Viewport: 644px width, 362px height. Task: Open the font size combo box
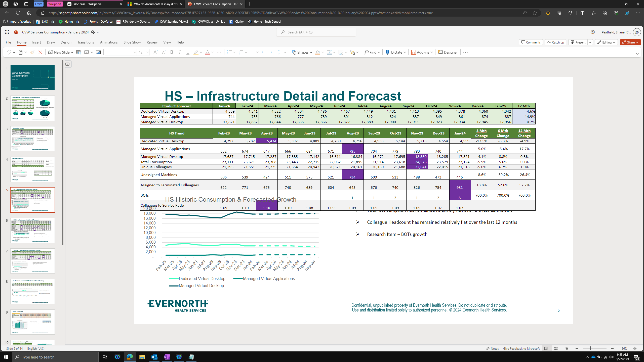point(143,52)
